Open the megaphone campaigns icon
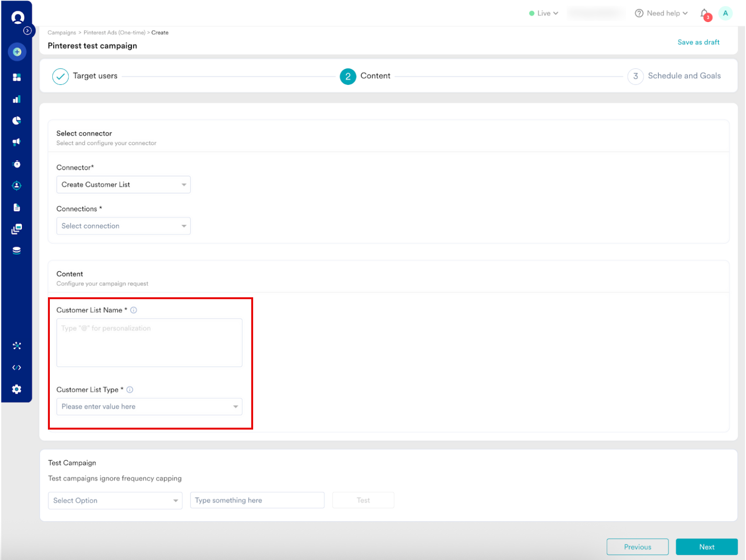Viewport: 746px width, 560px height. (x=17, y=142)
